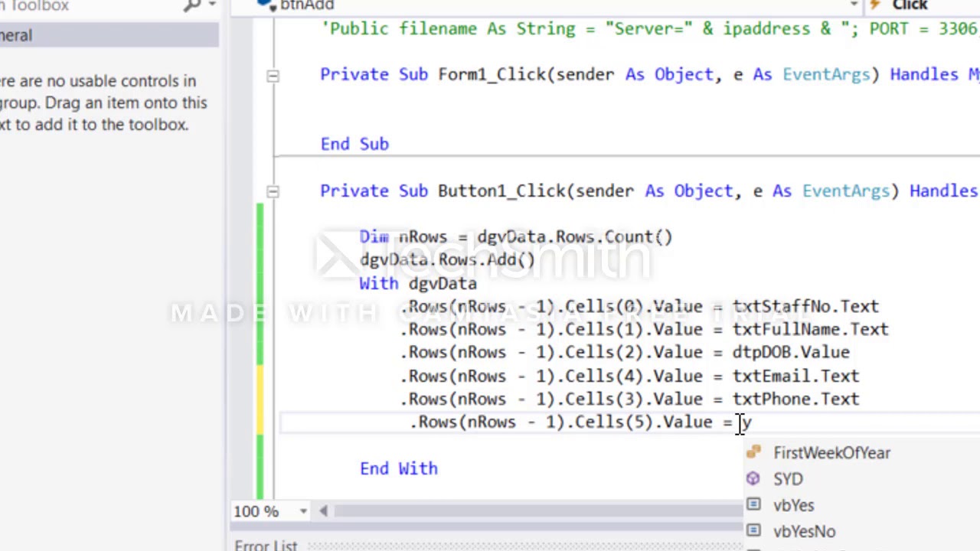This screenshot has height=551, width=980.
Task: Click 'txtEmail.Text' in the code
Action: point(795,377)
